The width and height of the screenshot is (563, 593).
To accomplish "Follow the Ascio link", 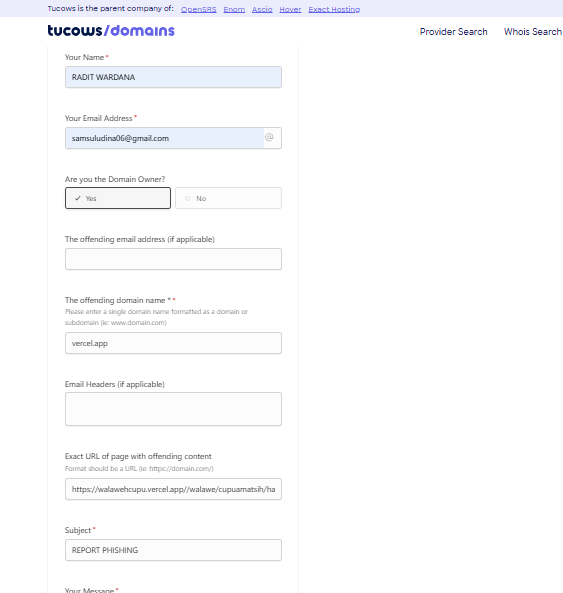I will click(262, 9).
